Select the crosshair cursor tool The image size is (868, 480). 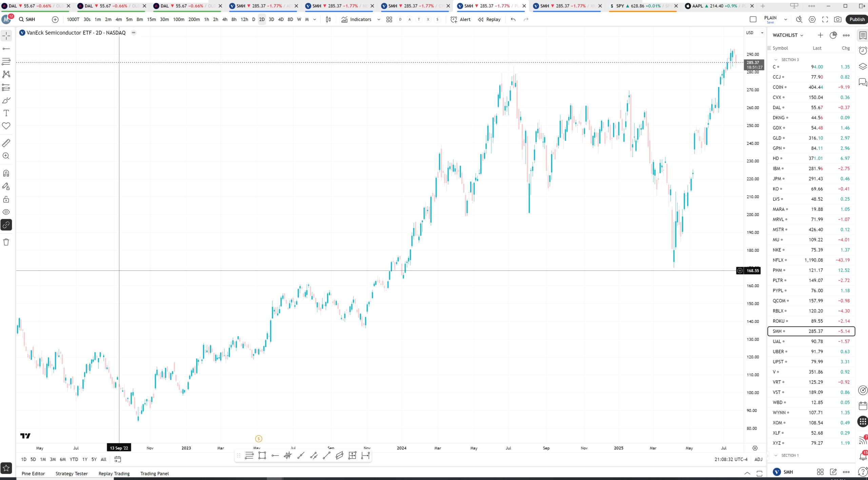point(6,36)
